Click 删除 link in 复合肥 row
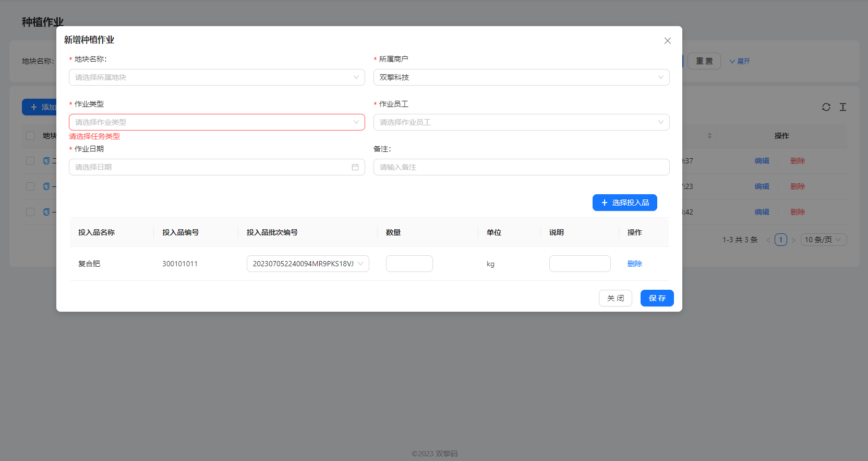The height and width of the screenshot is (461, 868). coord(634,264)
